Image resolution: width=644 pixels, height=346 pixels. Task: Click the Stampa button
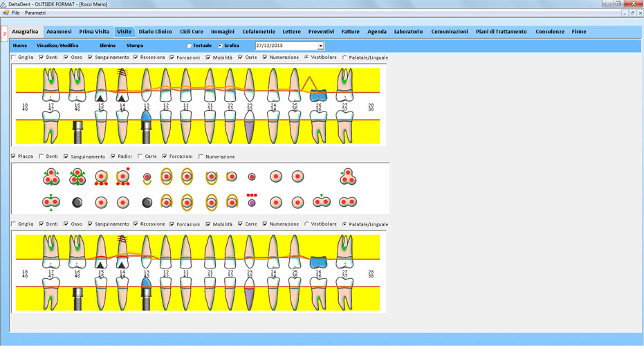[135, 46]
